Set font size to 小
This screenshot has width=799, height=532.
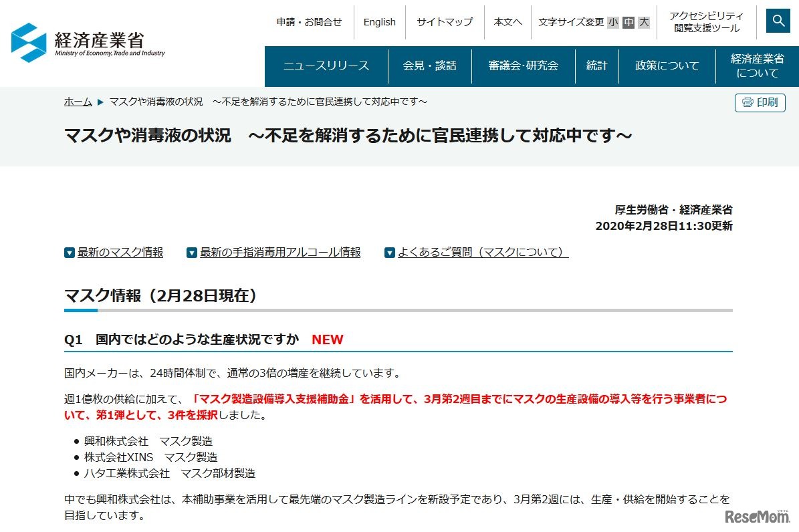tap(612, 22)
